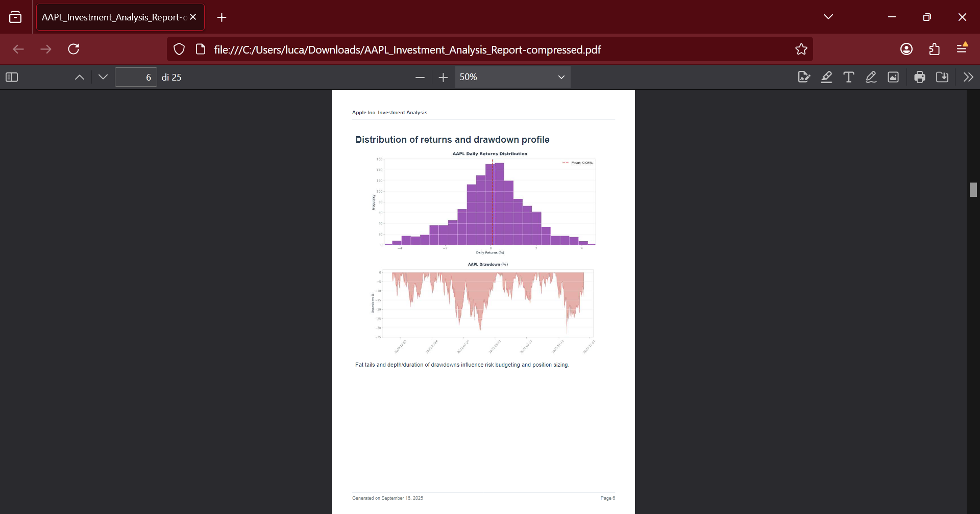Open a new tab
This screenshot has height=514, width=980.
pyautogui.click(x=222, y=17)
